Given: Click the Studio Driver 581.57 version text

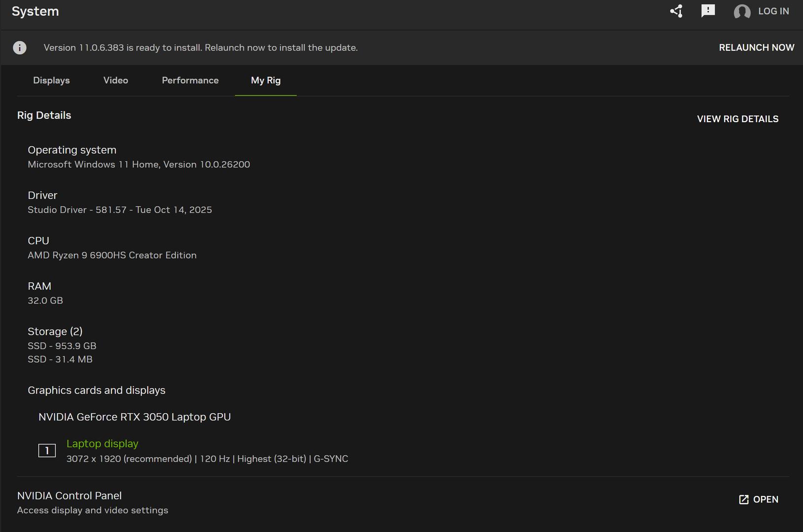Looking at the screenshot, I should [120, 210].
